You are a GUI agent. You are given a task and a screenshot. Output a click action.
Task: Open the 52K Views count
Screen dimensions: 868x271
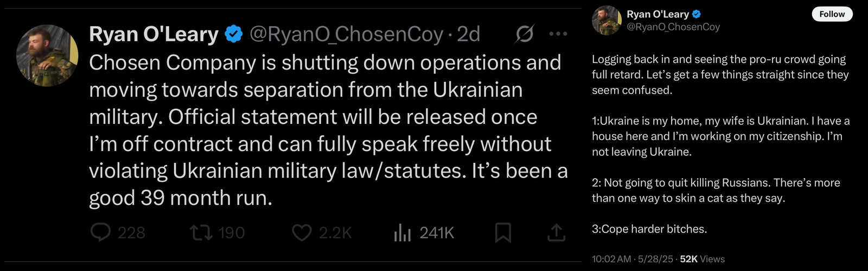pos(702,259)
